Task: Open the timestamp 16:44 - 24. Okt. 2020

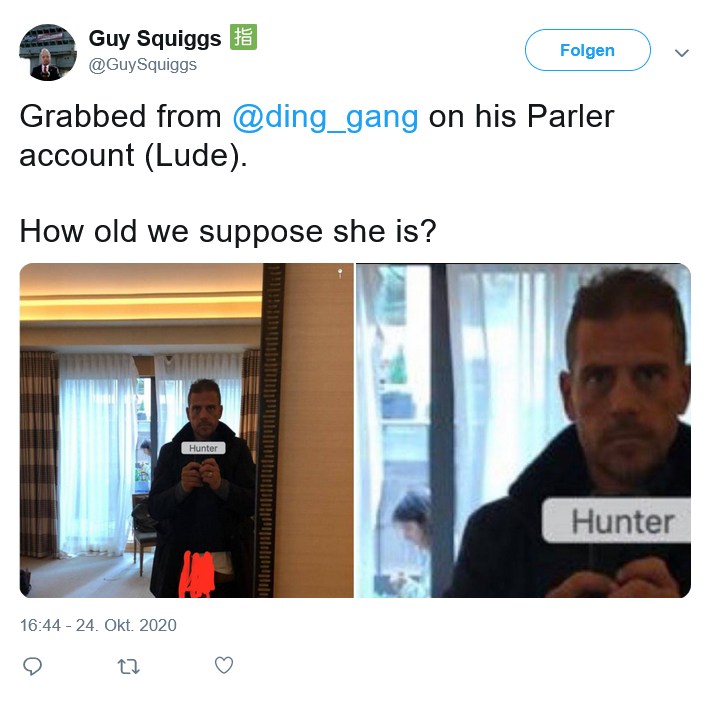Action: [98, 625]
